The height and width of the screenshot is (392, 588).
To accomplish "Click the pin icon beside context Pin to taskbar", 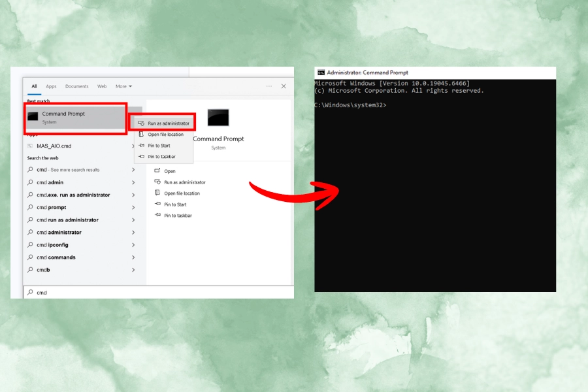I will [141, 156].
